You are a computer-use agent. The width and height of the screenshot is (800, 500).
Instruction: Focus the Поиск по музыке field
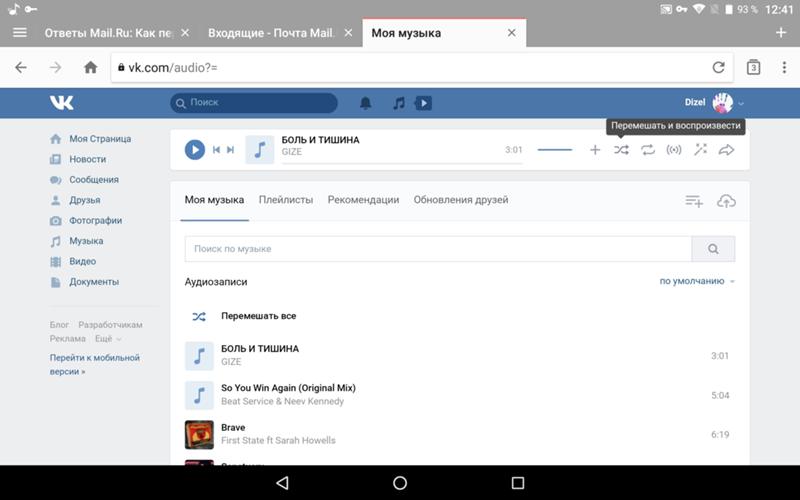(438, 249)
